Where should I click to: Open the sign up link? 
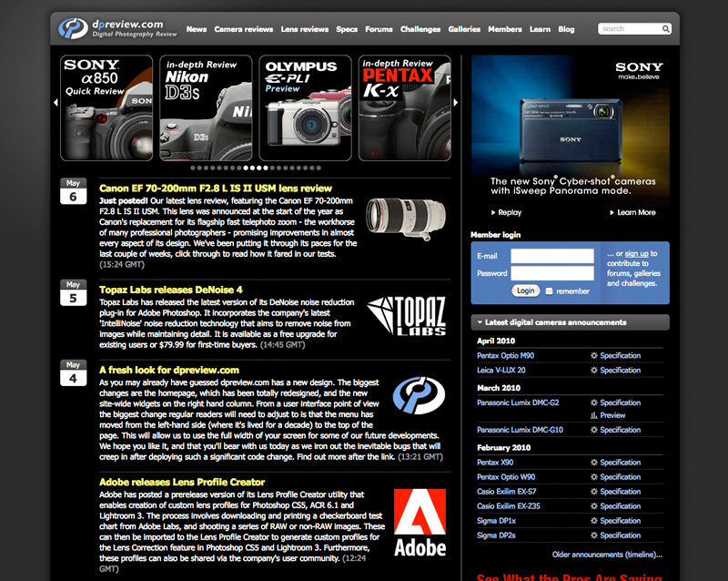coord(636,253)
